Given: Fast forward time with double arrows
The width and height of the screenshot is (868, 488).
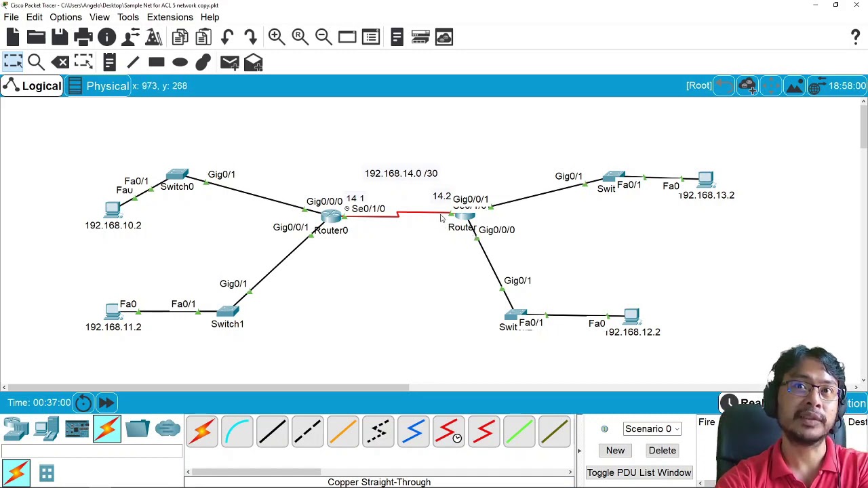Looking at the screenshot, I should click(106, 403).
